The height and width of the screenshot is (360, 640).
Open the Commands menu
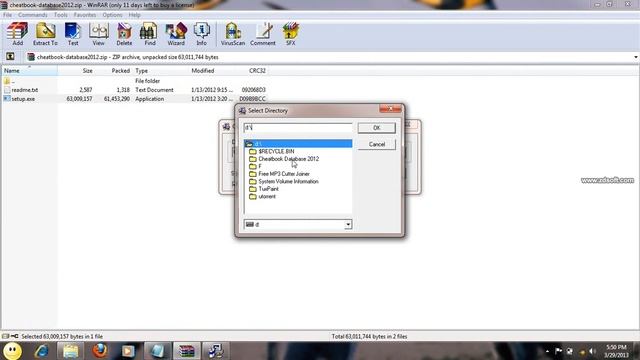(x=33, y=15)
